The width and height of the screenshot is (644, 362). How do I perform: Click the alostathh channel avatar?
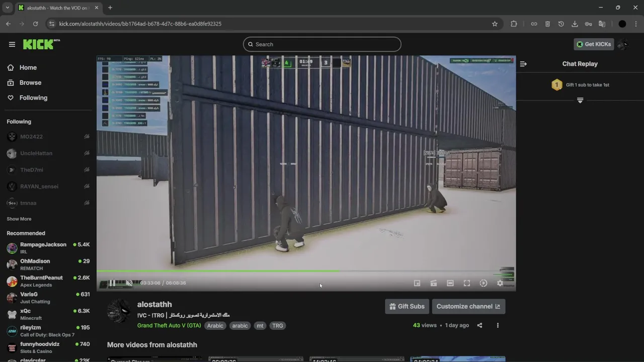(x=119, y=311)
